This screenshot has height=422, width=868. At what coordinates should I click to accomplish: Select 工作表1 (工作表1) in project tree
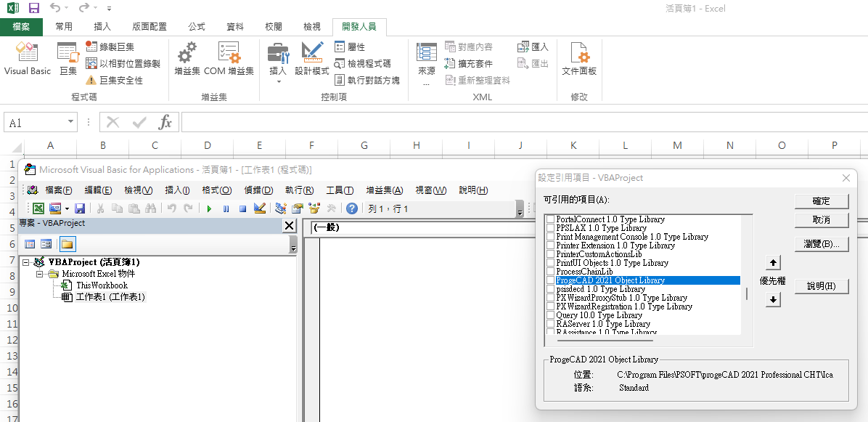coord(110,297)
